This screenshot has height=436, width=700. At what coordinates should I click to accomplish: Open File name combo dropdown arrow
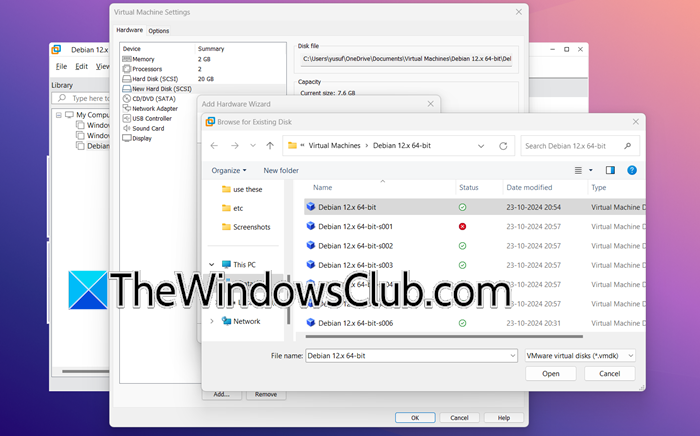(512, 356)
